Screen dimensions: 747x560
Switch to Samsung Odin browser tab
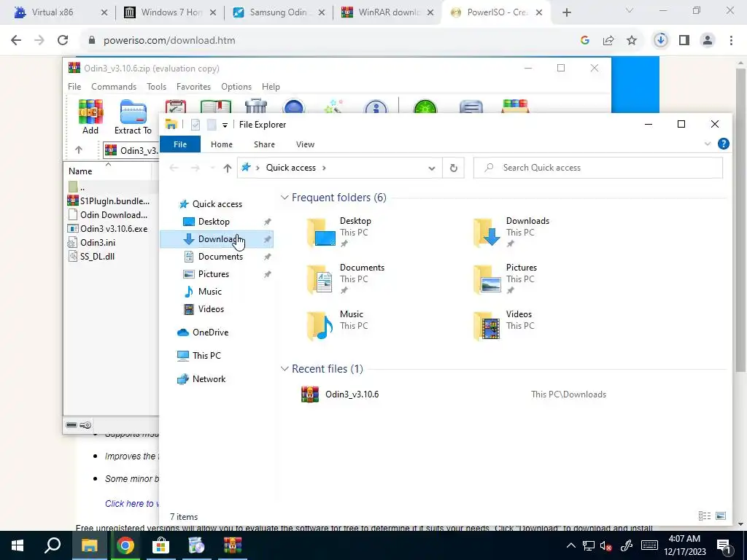coord(279,12)
